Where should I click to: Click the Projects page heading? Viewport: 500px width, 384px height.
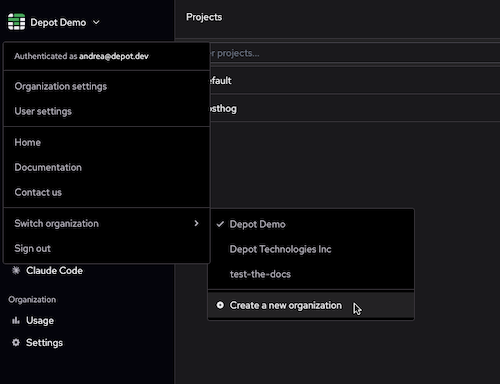(204, 17)
